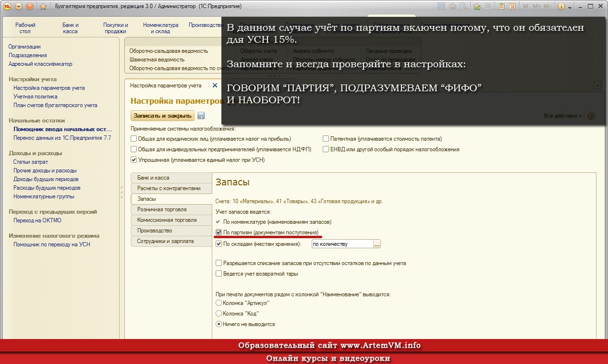The height and width of the screenshot is (364, 608).
Task: Select Комиссионная торговля side tab
Action: (171, 220)
